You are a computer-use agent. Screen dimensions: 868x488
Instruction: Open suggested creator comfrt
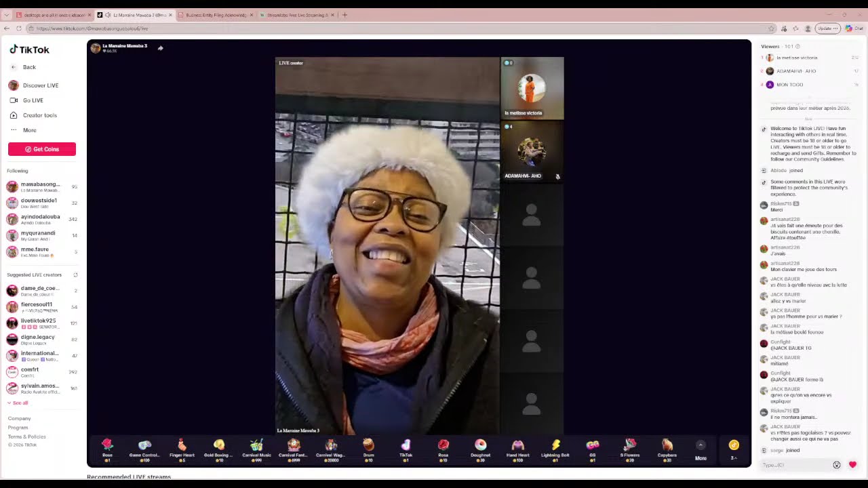(42, 372)
